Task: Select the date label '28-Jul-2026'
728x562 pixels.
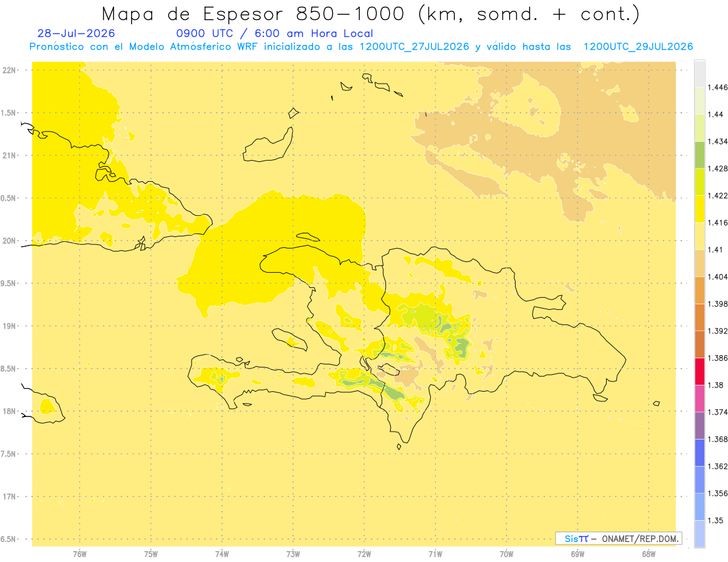Action: pyautogui.click(x=76, y=34)
